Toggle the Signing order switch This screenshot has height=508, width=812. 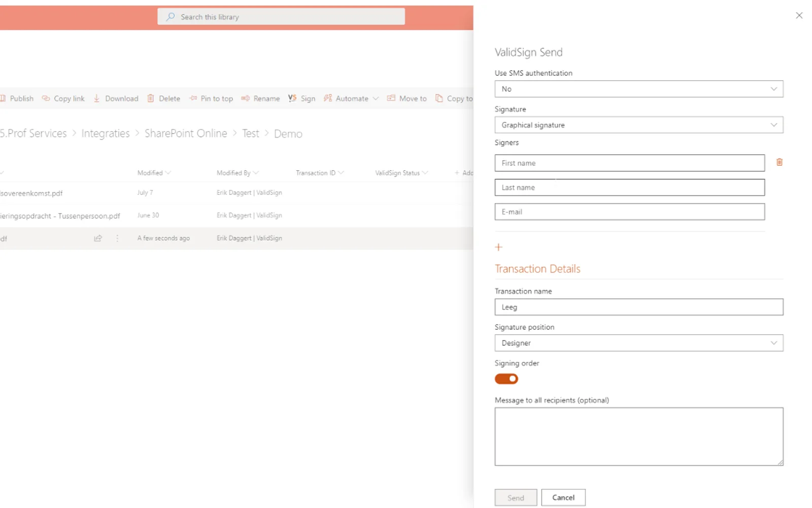[506, 379]
